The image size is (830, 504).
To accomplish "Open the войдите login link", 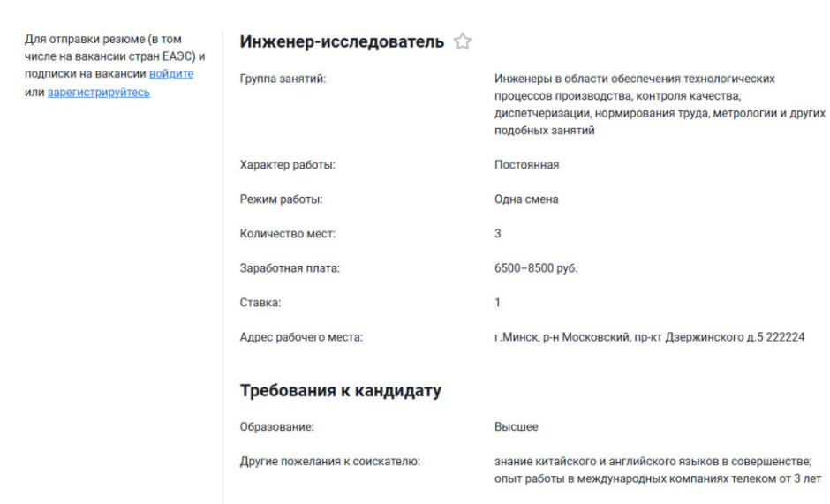I will pyautogui.click(x=171, y=74).
